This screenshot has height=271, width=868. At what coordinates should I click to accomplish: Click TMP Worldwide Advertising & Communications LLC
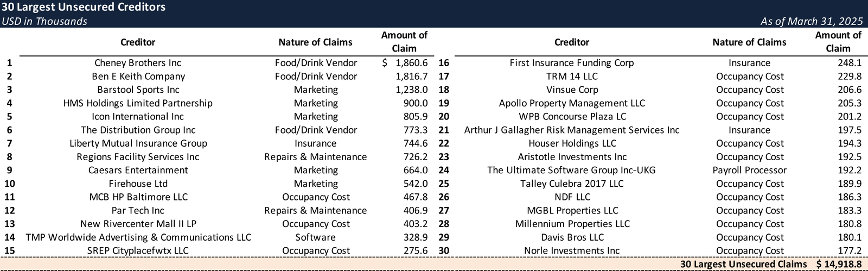pos(138,237)
